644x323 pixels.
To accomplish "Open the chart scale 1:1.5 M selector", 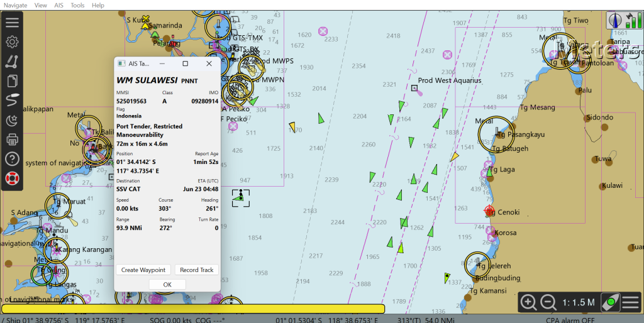I will pyautogui.click(x=579, y=302).
